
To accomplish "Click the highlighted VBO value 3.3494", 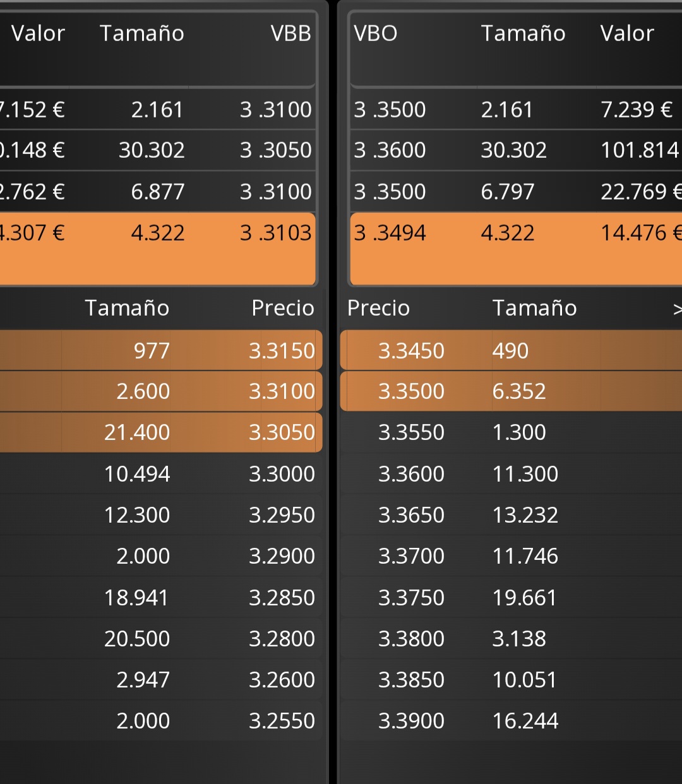I will pos(390,233).
